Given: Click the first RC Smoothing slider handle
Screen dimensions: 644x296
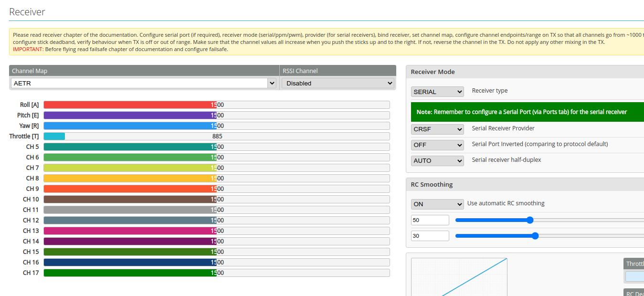Looking at the screenshot, I should point(530,220).
